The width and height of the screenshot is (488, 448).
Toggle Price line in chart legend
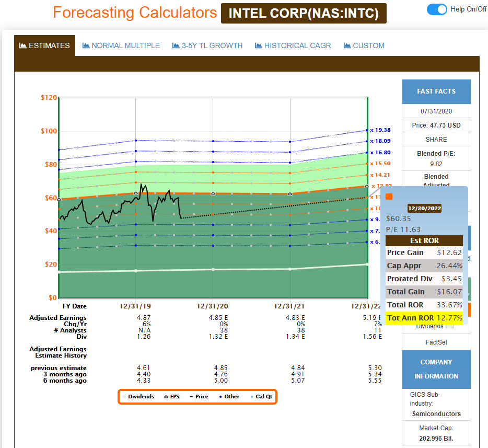[x=199, y=397]
